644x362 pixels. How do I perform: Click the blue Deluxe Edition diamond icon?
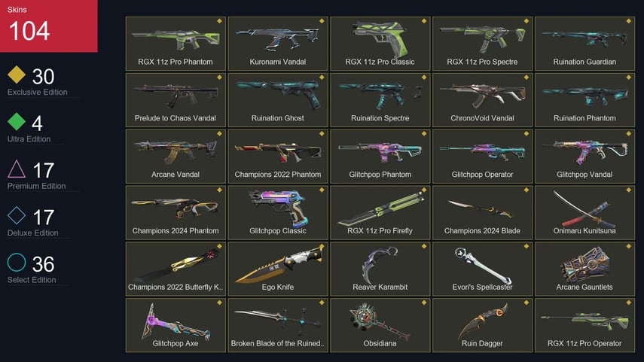(x=17, y=215)
